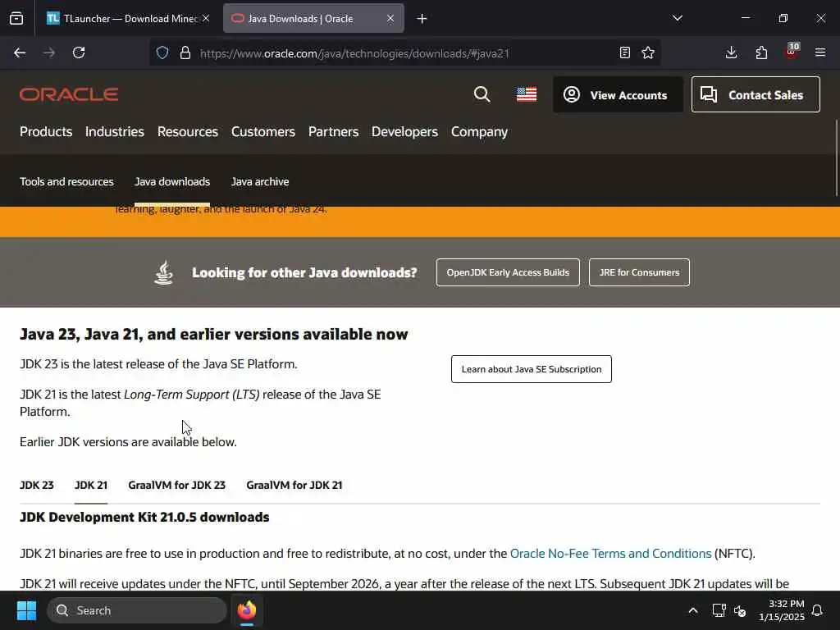Click the Java cup logo icon
Image resolution: width=840 pixels, height=630 pixels.
pos(164,272)
